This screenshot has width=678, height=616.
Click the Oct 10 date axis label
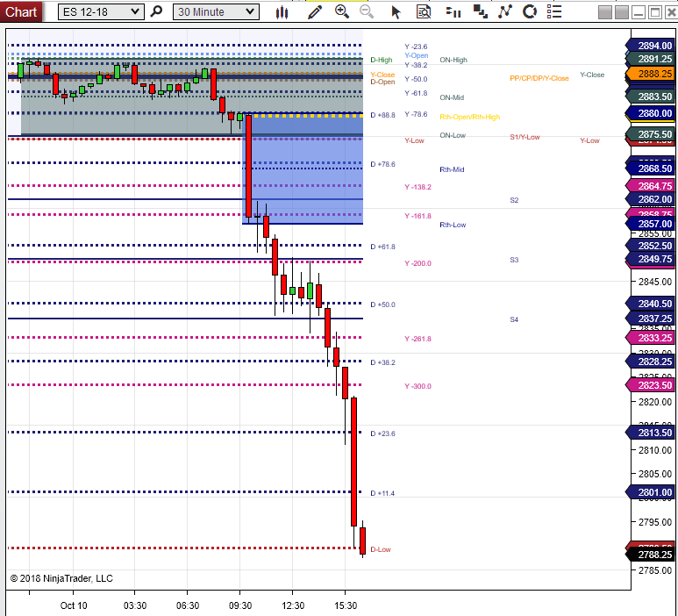(x=74, y=605)
